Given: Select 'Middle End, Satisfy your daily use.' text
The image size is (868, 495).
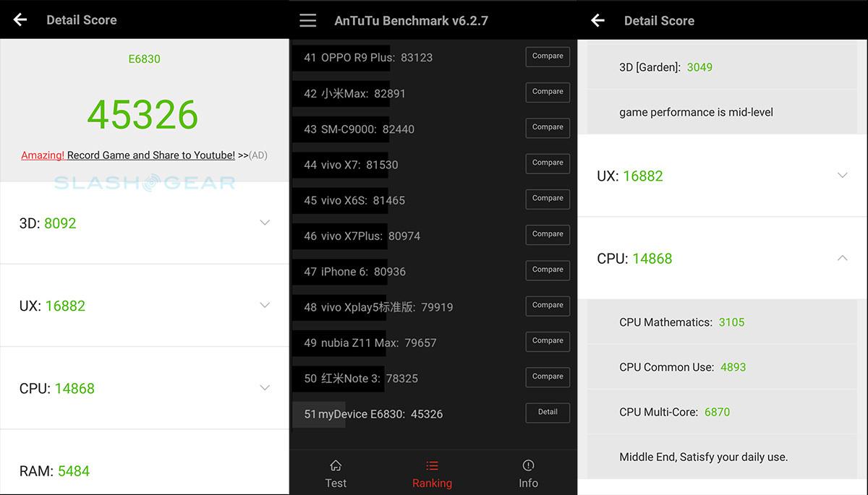Looking at the screenshot, I should [703, 457].
